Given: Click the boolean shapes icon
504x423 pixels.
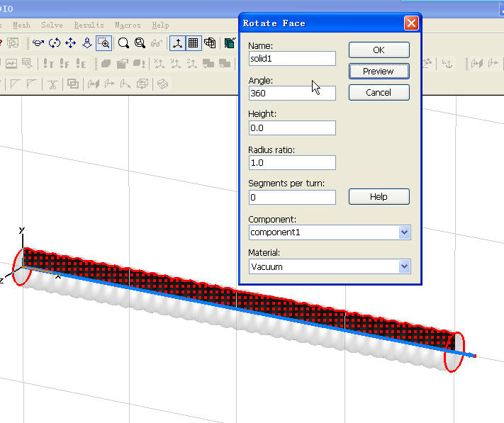Looking at the screenshot, I should [x=73, y=84].
